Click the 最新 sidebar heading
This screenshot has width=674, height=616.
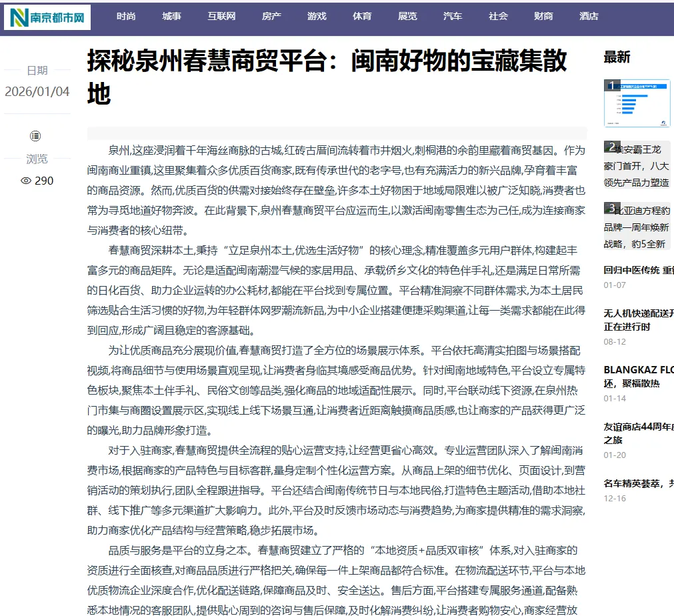tap(617, 57)
